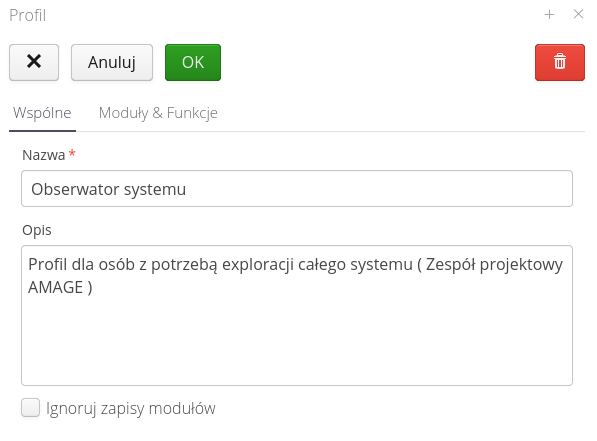Click the plus icon in the Profil header
Image resolution: width=597 pixels, height=441 pixels.
tap(549, 14)
